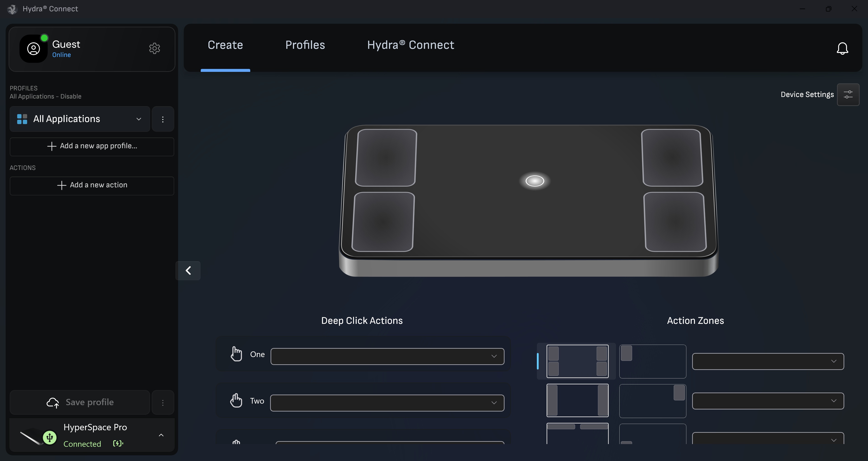Viewport: 868px width, 461px height.
Task: Click the Add a new action button
Action: (91, 185)
